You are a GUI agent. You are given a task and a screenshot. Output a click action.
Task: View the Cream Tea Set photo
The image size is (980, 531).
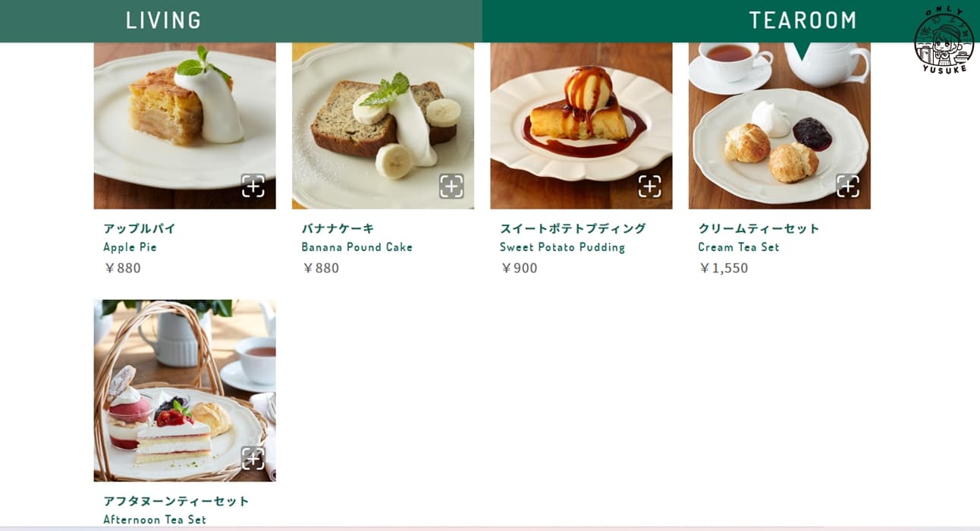point(780,126)
